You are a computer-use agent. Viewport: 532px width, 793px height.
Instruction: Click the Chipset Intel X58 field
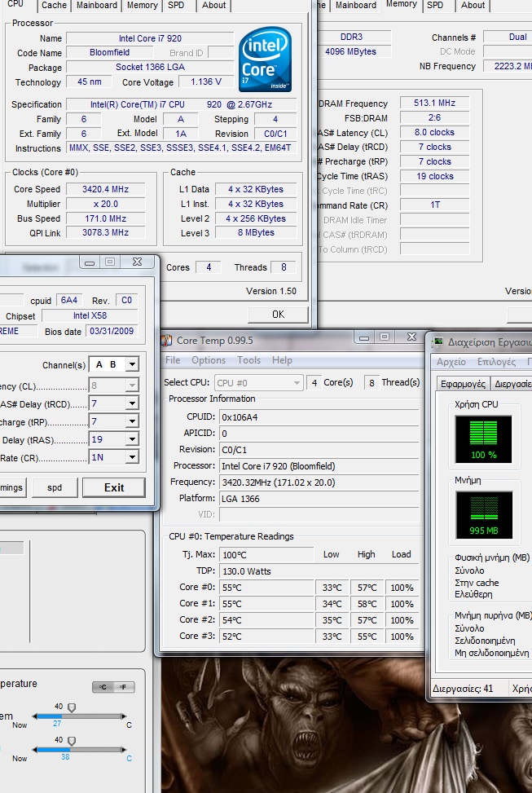[90, 315]
